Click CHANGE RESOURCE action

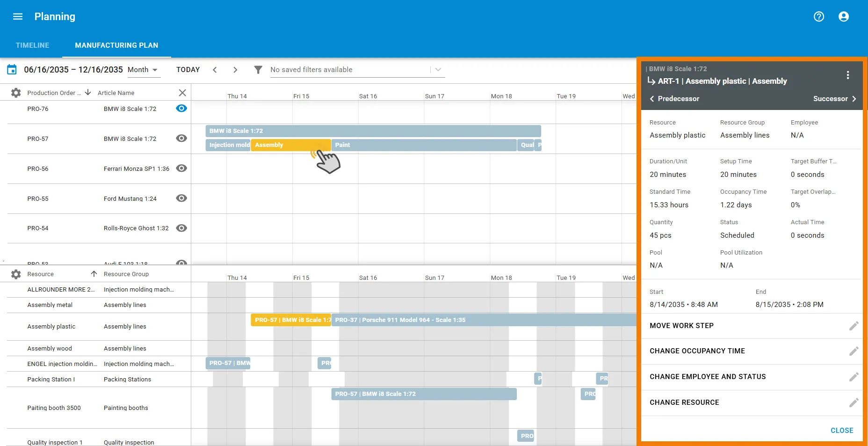tap(684, 402)
